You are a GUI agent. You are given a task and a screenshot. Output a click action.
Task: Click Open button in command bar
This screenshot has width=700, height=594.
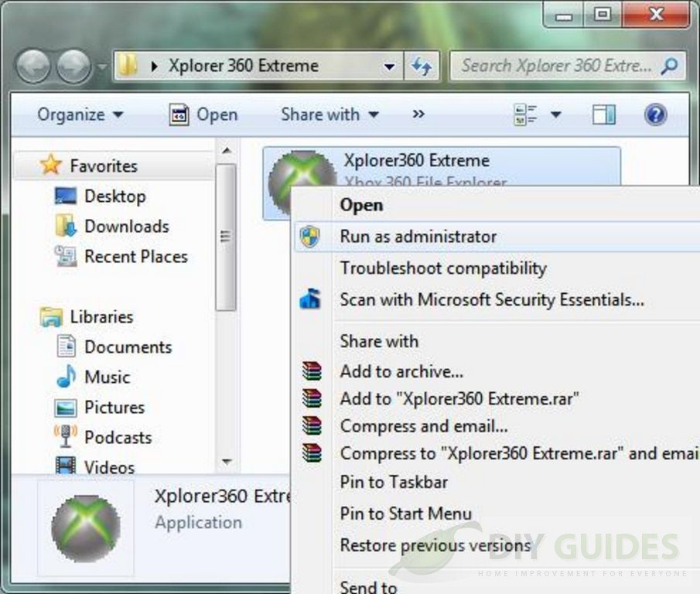coord(203,114)
